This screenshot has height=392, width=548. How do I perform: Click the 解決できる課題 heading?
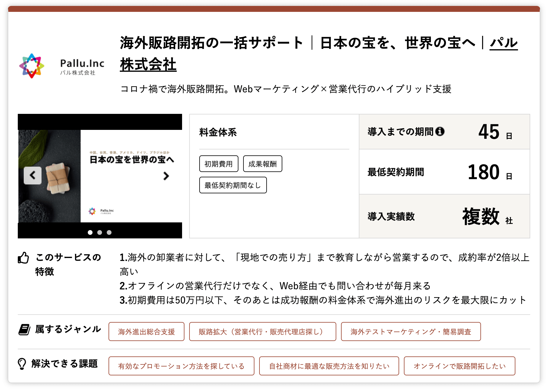click(x=65, y=364)
